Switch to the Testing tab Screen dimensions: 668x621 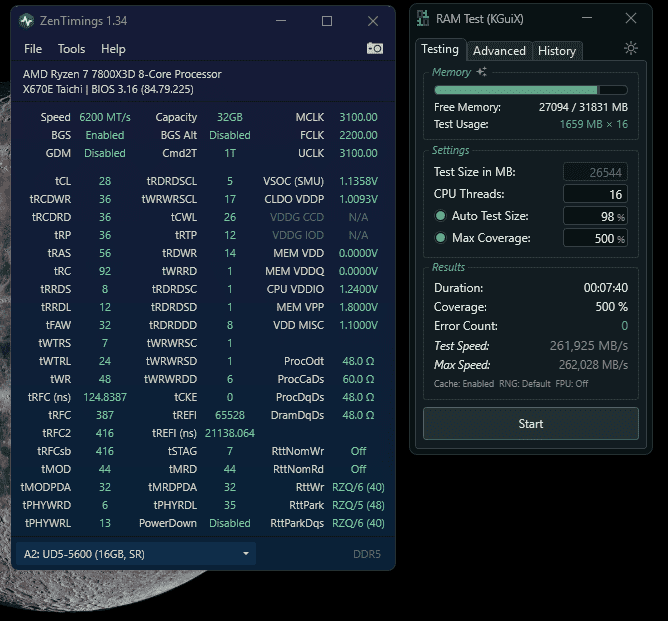[x=440, y=49]
